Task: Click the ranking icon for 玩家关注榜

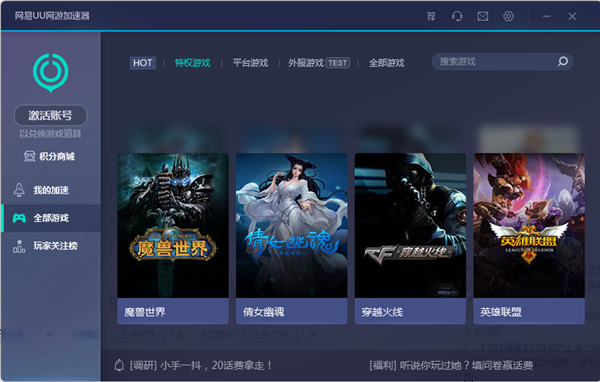Action: click(x=19, y=246)
